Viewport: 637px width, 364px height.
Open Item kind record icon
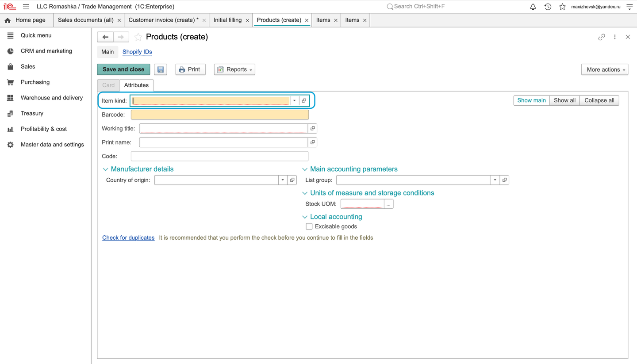coord(304,101)
